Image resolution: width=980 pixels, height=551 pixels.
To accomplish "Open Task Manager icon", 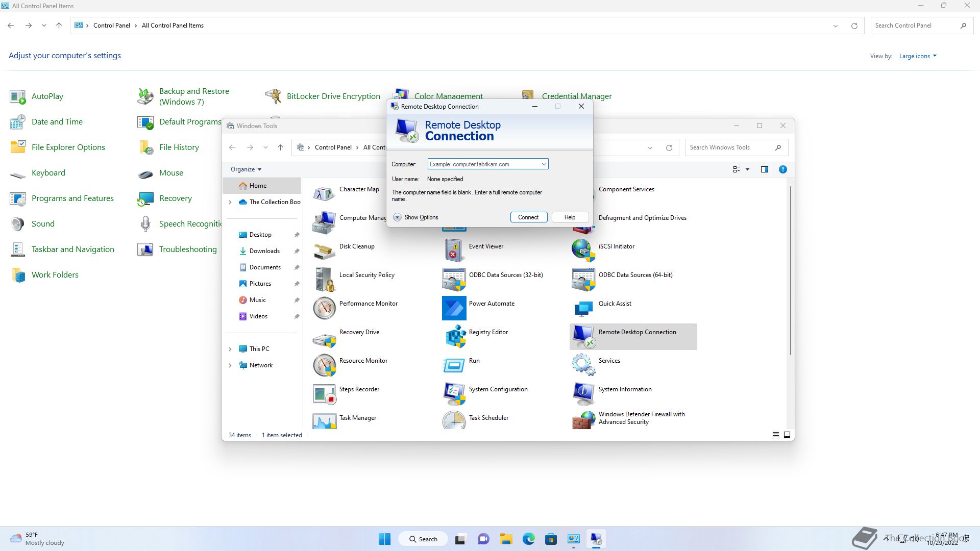I will (324, 421).
